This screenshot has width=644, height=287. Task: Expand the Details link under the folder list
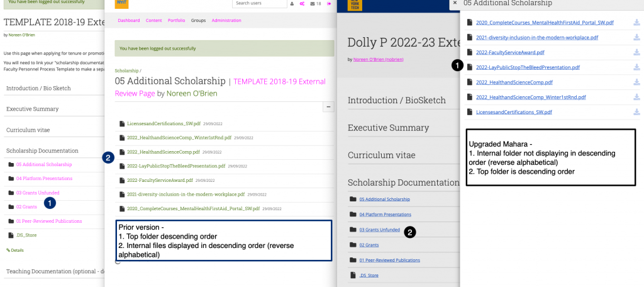point(15,250)
